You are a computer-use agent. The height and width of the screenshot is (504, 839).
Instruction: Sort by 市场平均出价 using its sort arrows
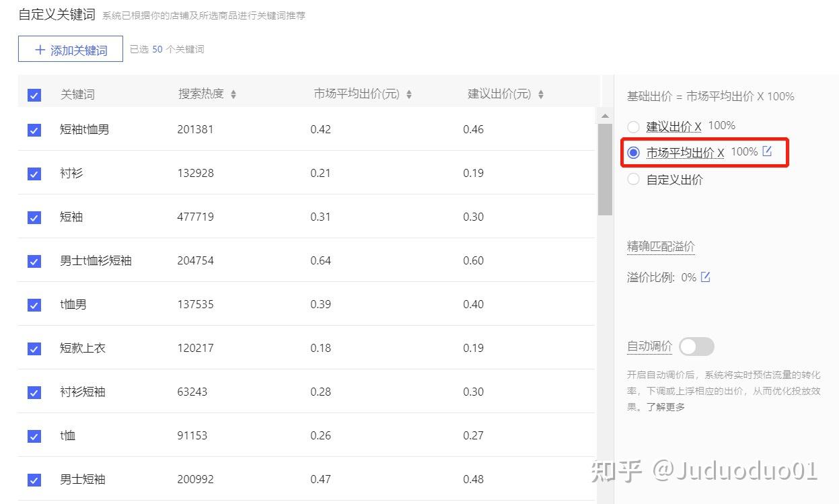pos(409,95)
